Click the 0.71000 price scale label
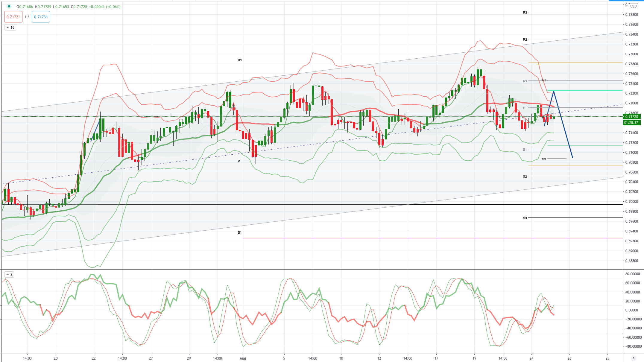The height and width of the screenshot is (362, 644). [x=631, y=153]
